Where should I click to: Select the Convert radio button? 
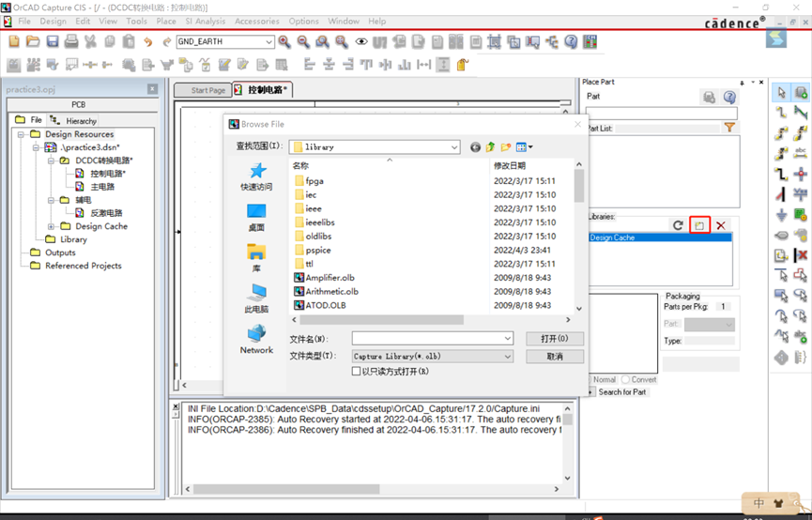point(625,379)
